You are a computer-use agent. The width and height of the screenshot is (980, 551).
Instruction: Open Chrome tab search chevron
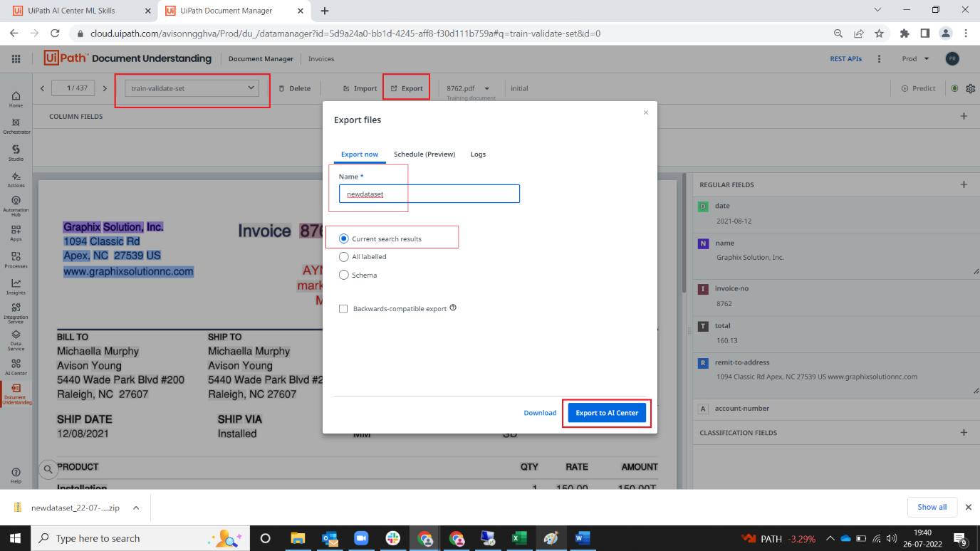tap(877, 10)
